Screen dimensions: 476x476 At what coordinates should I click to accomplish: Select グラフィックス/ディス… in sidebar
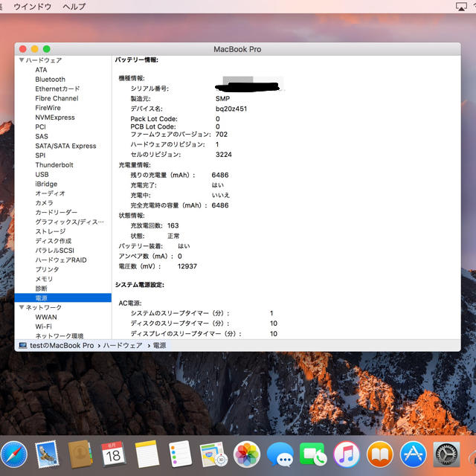pos(69,222)
